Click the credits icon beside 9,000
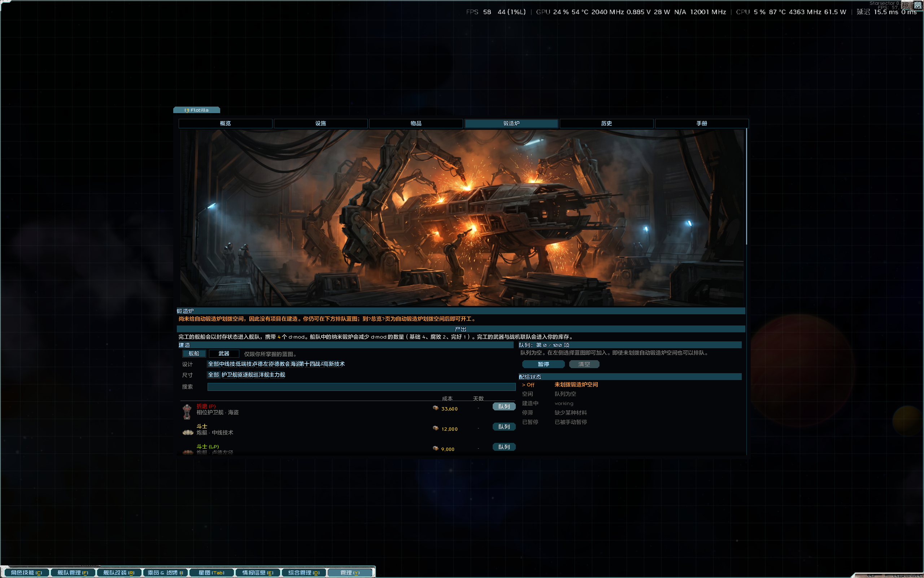924x578 pixels. coord(435,448)
